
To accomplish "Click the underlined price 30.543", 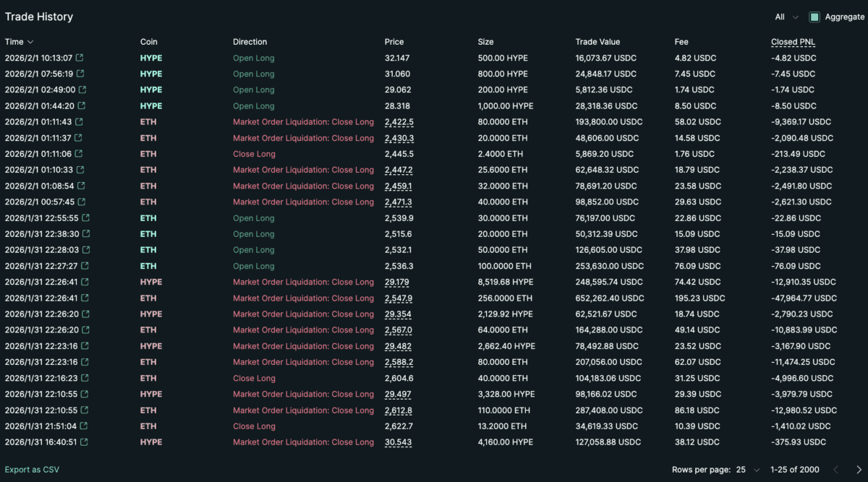I will [x=397, y=442].
